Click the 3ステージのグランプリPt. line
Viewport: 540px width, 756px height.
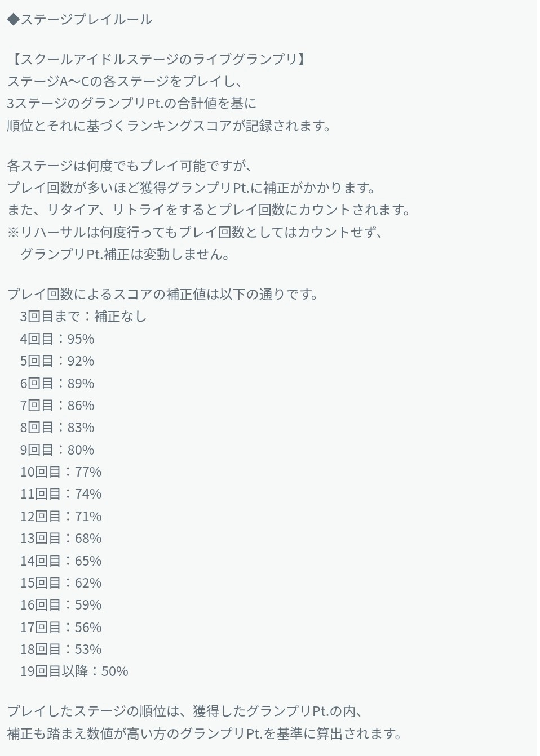tap(132, 103)
